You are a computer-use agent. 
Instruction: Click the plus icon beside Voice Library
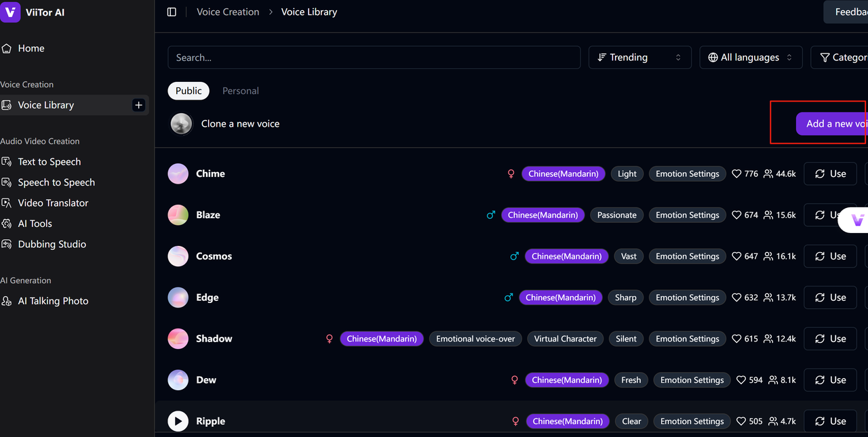138,105
